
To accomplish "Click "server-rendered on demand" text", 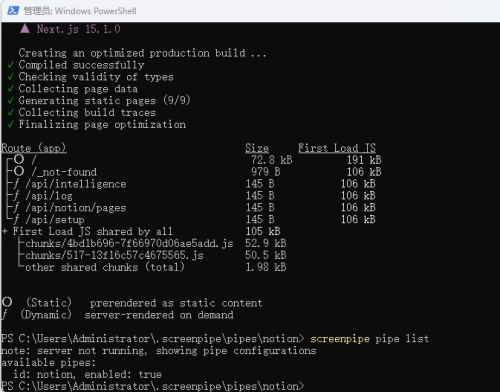I will (x=159, y=315).
